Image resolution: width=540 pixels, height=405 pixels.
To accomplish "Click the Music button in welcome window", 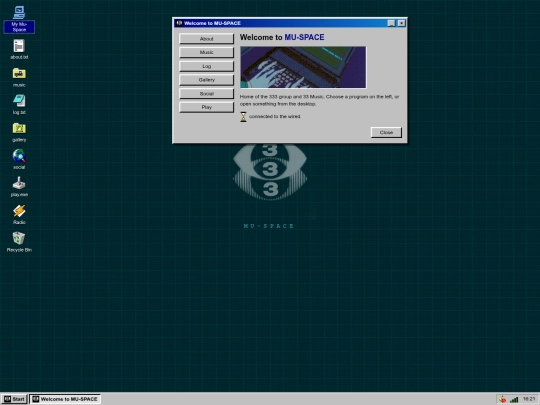I will point(206,52).
